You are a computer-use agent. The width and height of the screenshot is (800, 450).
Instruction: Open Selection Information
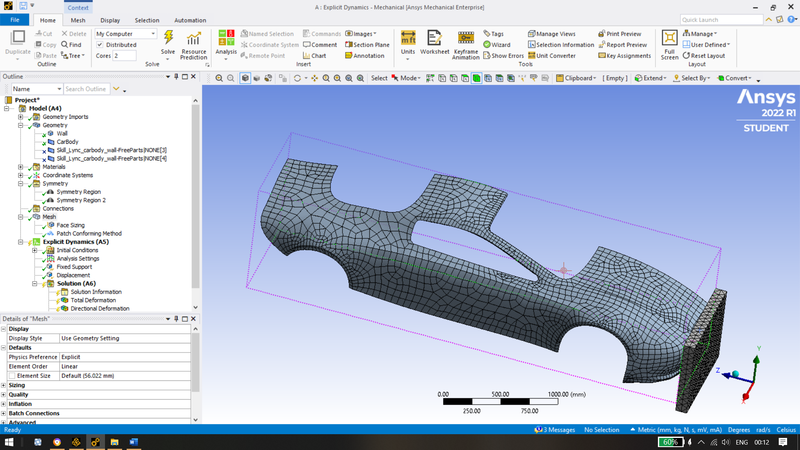pos(561,45)
